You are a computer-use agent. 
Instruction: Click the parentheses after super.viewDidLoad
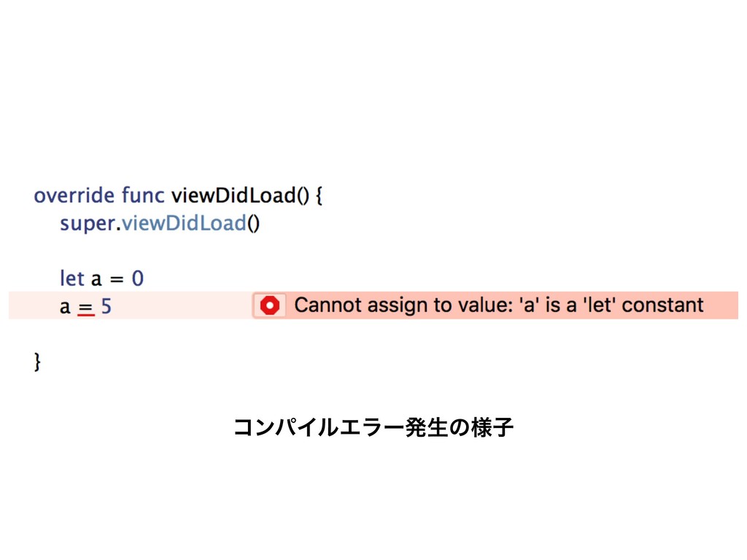tap(253, 224)
